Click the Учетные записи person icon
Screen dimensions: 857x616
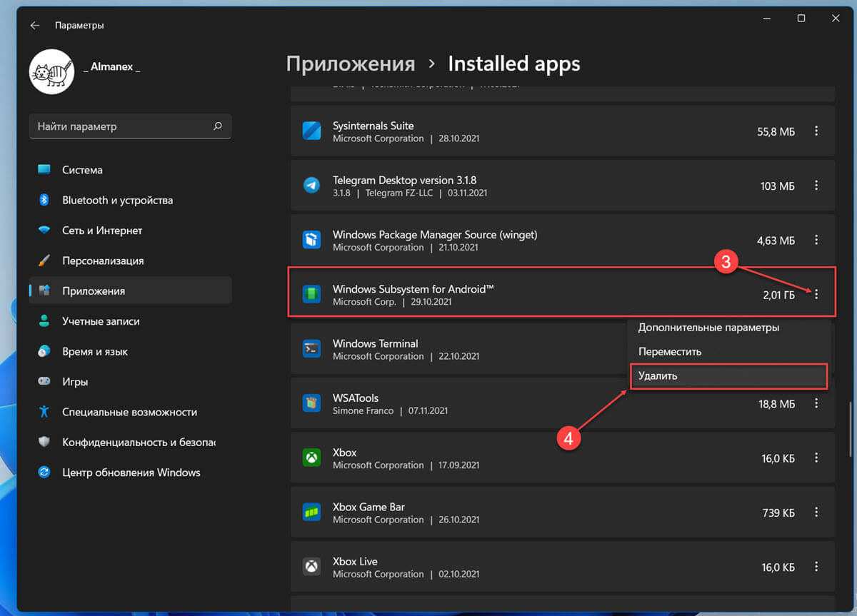pyautogui.click(x=44, y=321)
